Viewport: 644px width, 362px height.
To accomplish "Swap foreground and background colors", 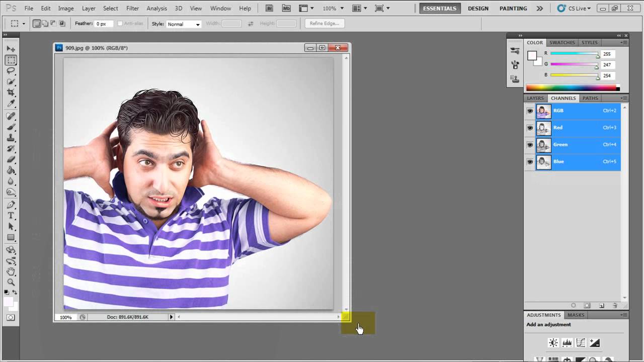I will pos(15,292).
